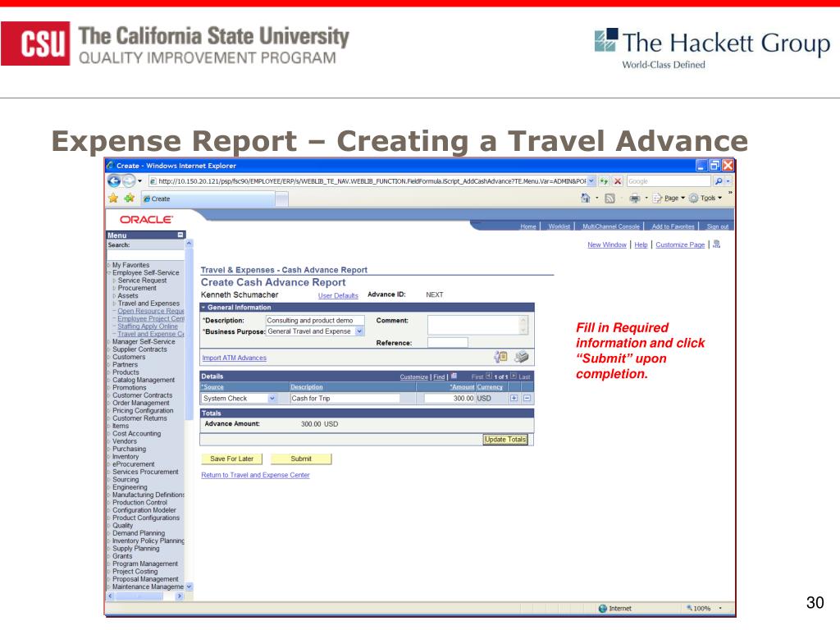Click the Update Totals button
This screenshot has height=630, width=840.
point(505,440)
